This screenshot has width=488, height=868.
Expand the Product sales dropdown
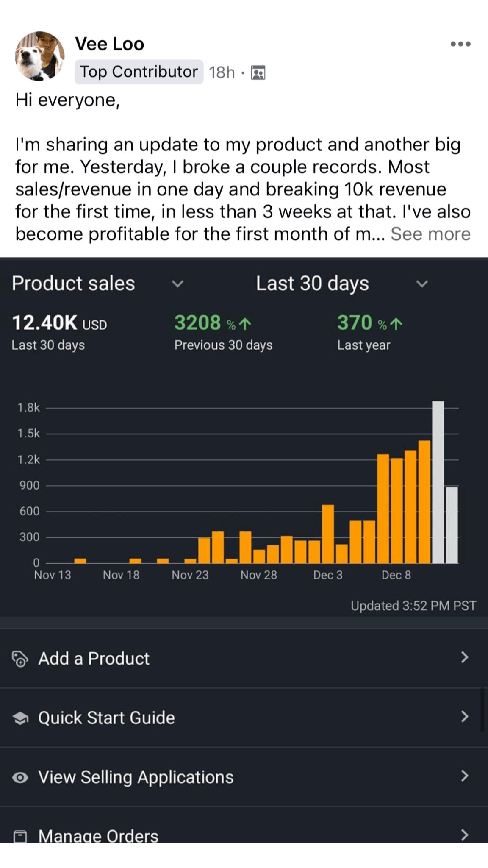[177, 284]
